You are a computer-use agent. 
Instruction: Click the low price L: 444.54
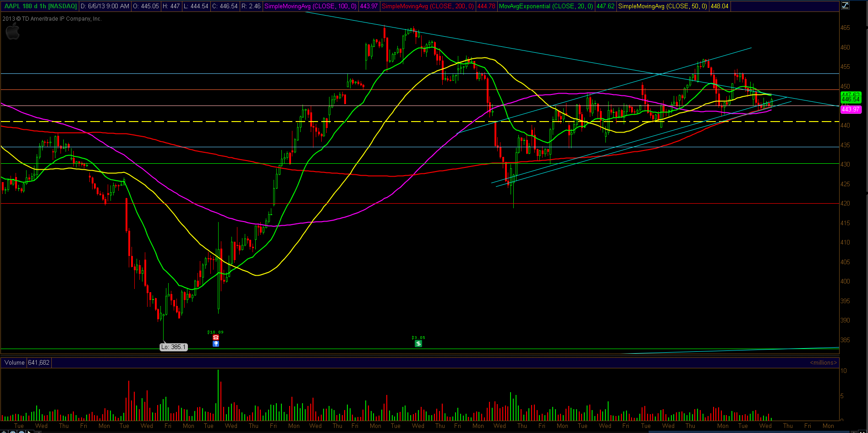[196, 6]
